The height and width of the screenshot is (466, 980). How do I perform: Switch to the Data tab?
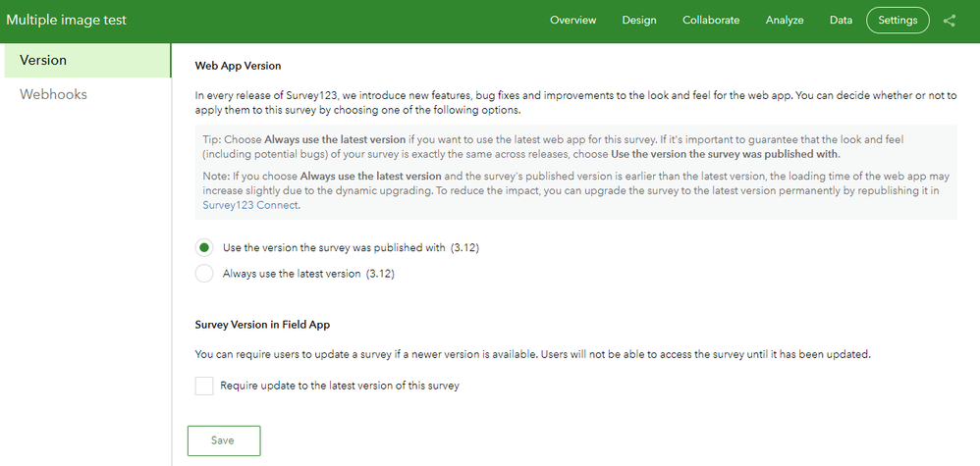pyautogui.click(x=841, y=21)
